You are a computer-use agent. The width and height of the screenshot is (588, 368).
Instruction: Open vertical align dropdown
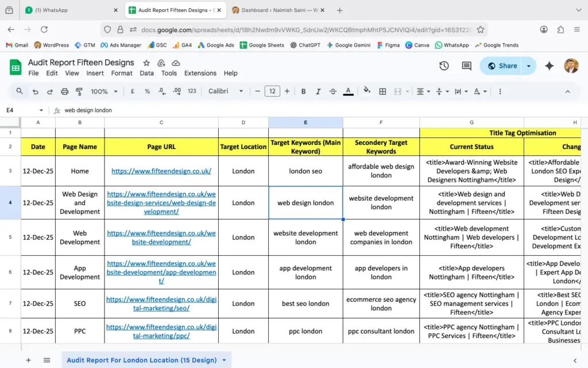(443, 91)
